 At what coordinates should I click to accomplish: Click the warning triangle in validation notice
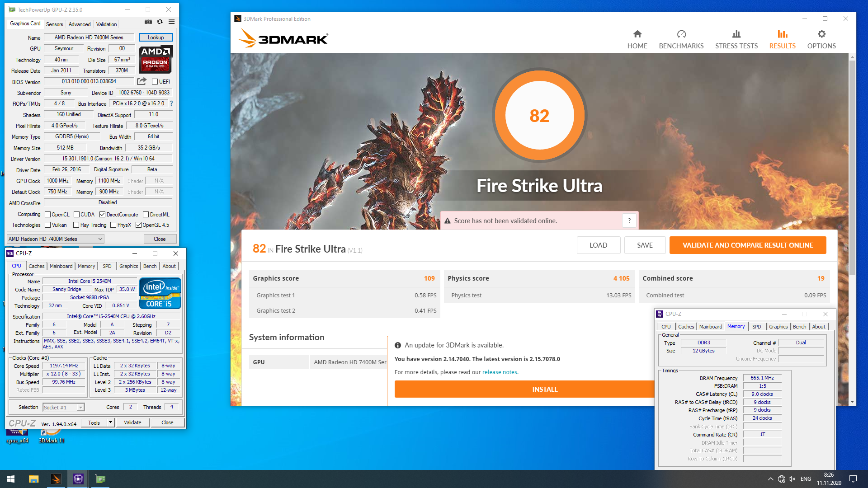pos(448,221)
